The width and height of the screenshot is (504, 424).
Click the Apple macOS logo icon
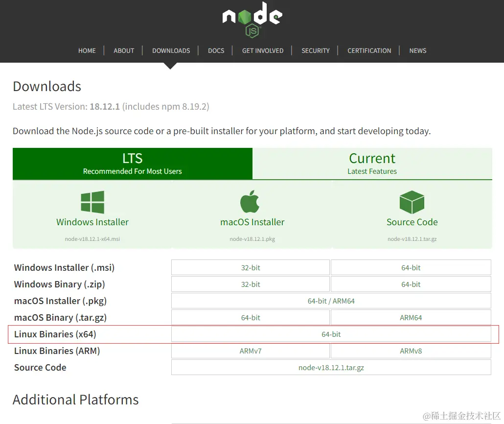250,201
